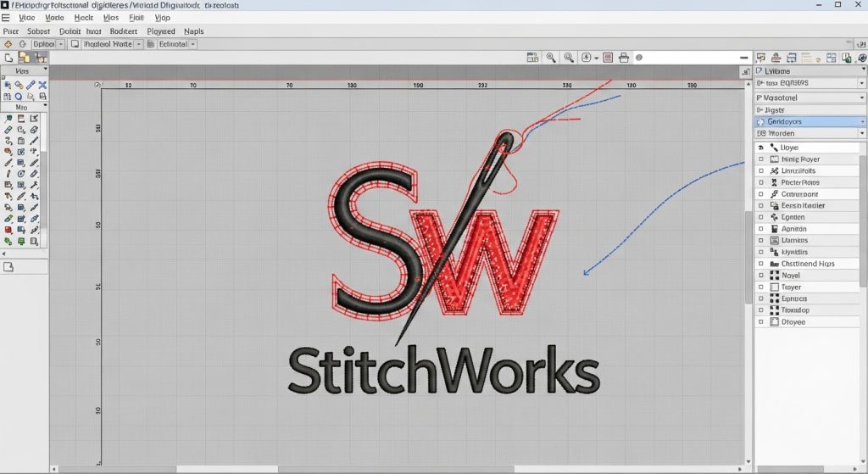Open the Hecle menu

pyautogui.click(x=84, y=18)
